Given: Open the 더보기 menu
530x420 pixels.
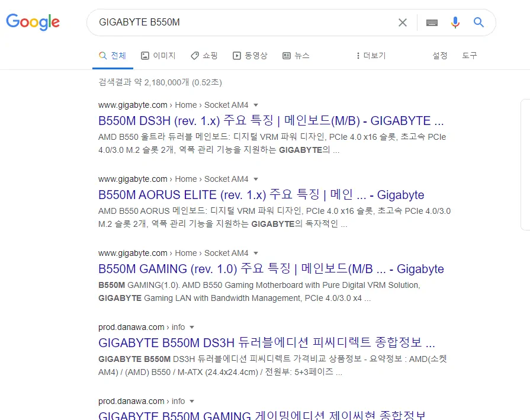Looking at the screenshot, I should coord(371,56).
